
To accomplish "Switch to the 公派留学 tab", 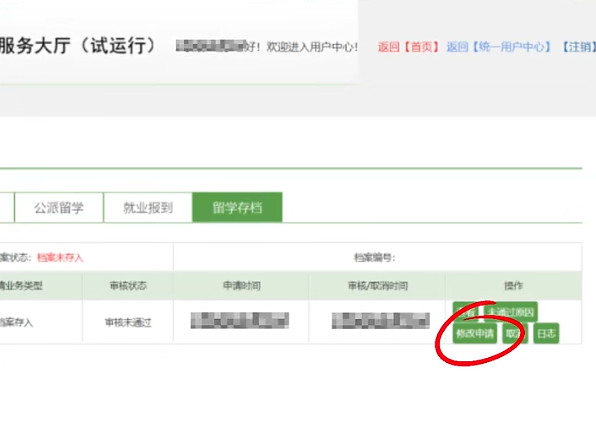I will [59, 208].
